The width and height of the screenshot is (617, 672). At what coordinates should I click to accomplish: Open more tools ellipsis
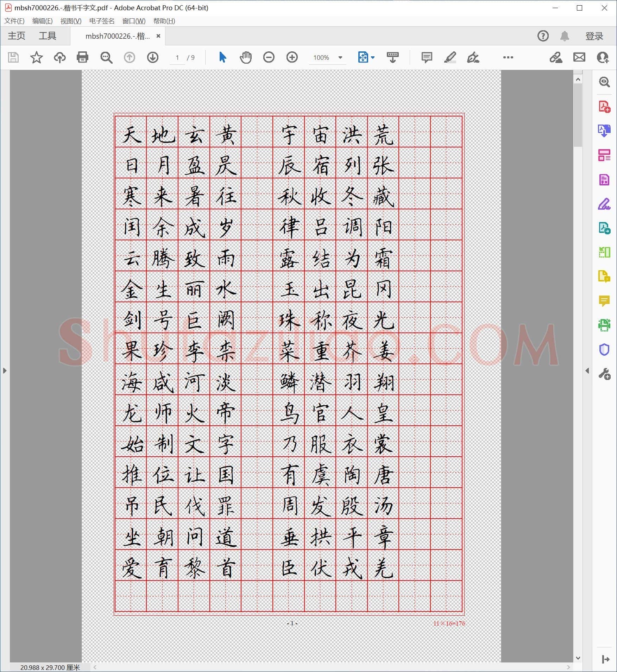click(x=508, y=57)
